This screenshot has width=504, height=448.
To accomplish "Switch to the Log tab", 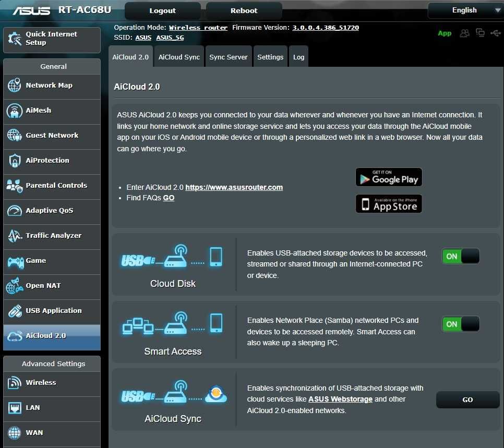I will (x=298, y=57).
